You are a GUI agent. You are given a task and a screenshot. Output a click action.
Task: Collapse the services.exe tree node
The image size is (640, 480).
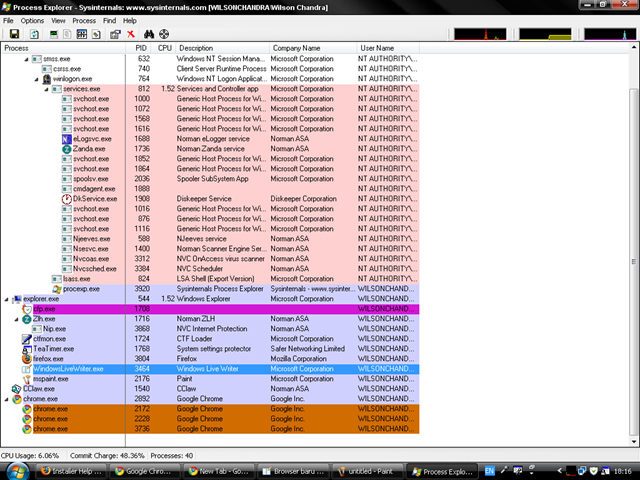[46, 89]
